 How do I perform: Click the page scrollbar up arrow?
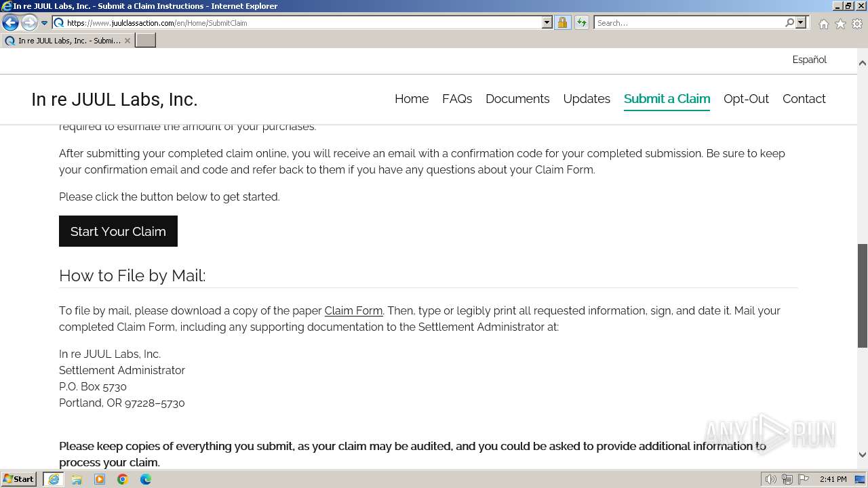(x=862, y=63)
